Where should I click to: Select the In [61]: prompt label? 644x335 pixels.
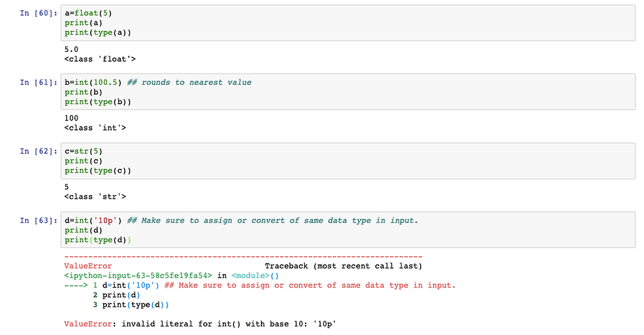39,83
